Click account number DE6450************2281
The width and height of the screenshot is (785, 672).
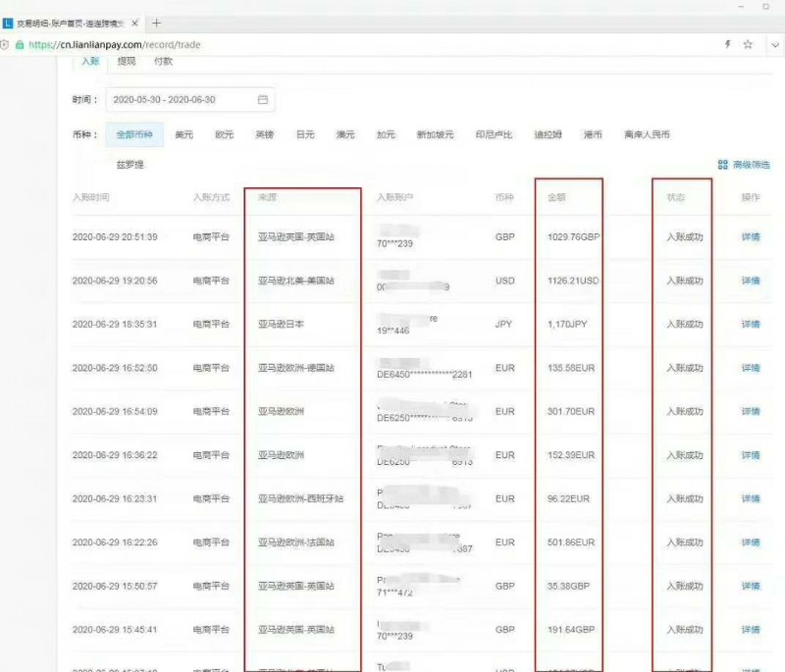[x=425, y=375]
